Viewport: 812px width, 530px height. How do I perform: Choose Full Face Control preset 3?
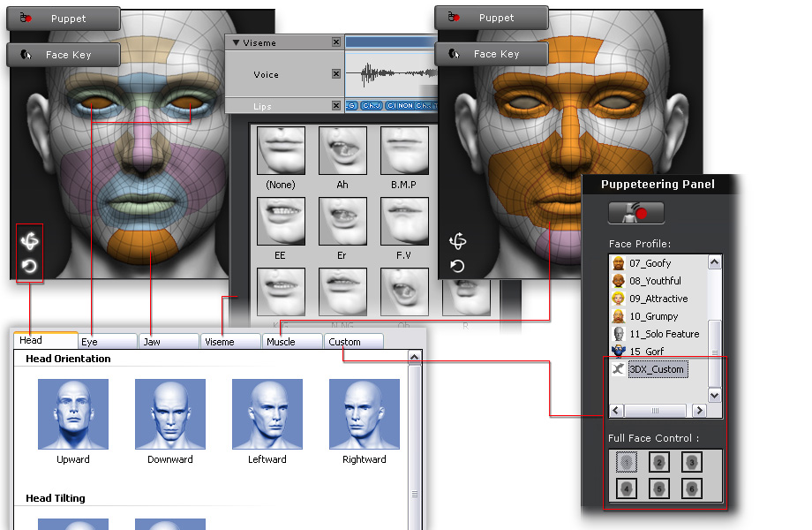pos(692,462)
